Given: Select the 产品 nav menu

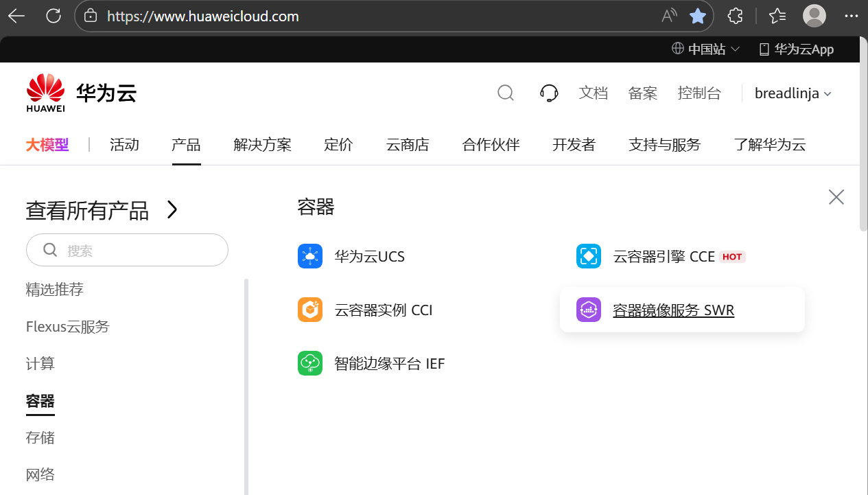Looking at the screenshot, I should pyautogui.click(x=186, y=145).
